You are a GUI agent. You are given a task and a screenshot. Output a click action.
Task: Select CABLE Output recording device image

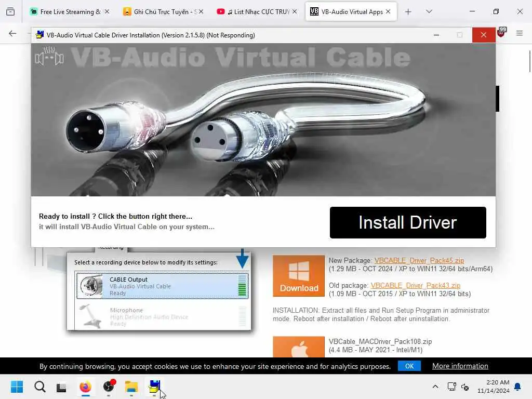click(163, 286)
